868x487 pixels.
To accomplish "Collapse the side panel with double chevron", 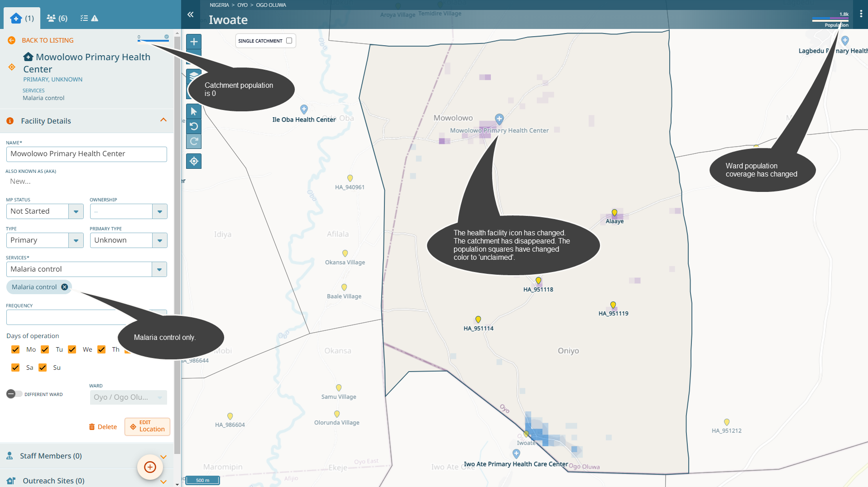I will pyautogui.click(x=191, y=14).
